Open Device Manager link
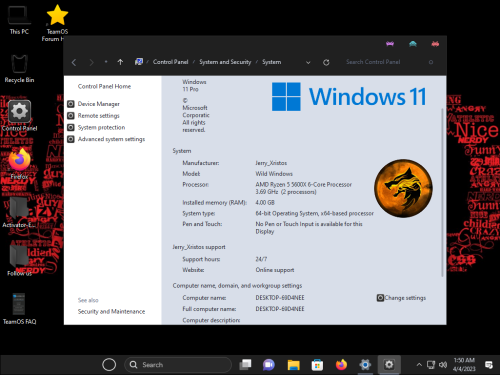 click(x=99, y=104)
